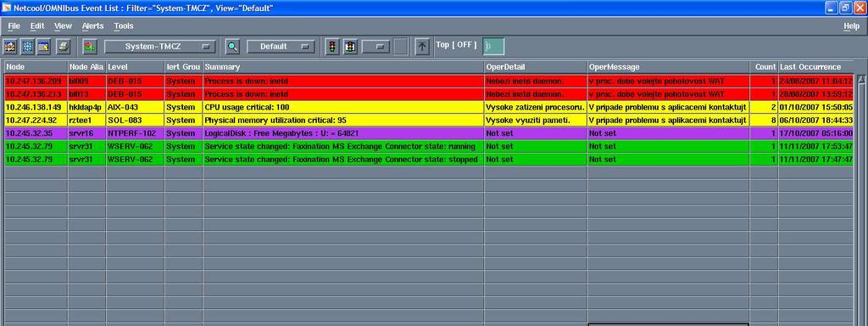Open the Default view dropdown

click(281, 47)
